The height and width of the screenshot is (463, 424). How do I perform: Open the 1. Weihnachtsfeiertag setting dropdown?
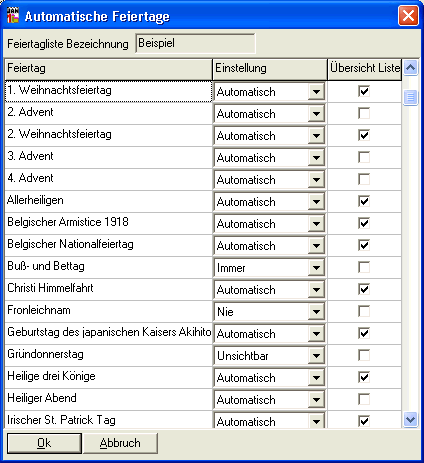tap(316, 91)
